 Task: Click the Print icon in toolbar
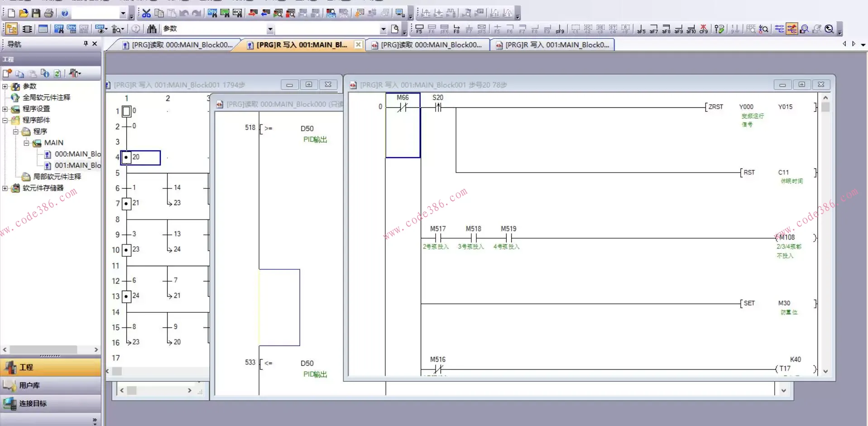pyautogui.click(x=49, y=13)
